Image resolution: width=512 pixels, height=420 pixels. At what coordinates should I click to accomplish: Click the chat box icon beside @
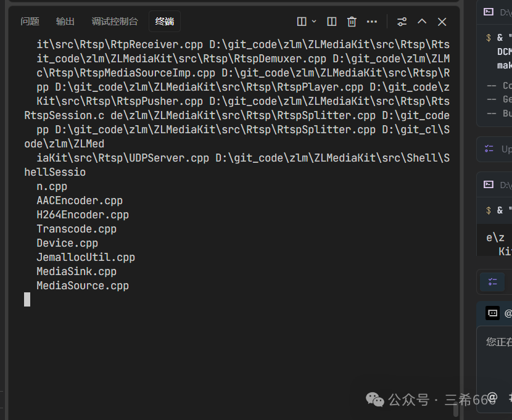tap(492, 313)
